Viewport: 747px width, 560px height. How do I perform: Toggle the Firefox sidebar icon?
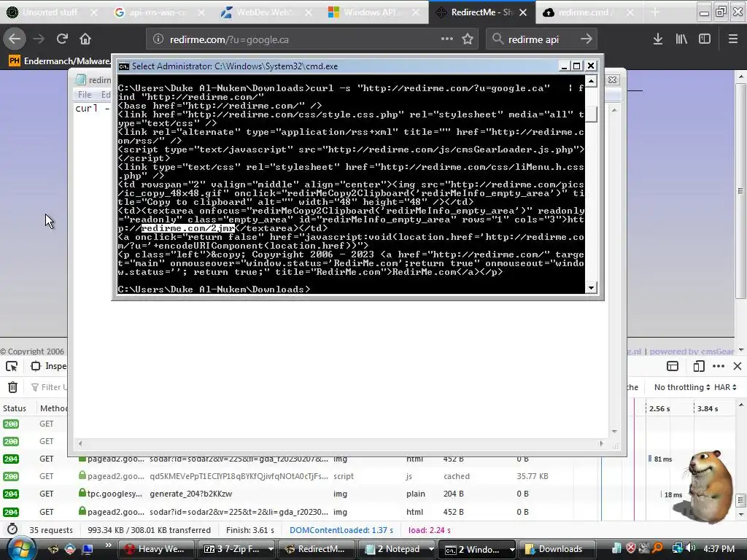[705, 39]
